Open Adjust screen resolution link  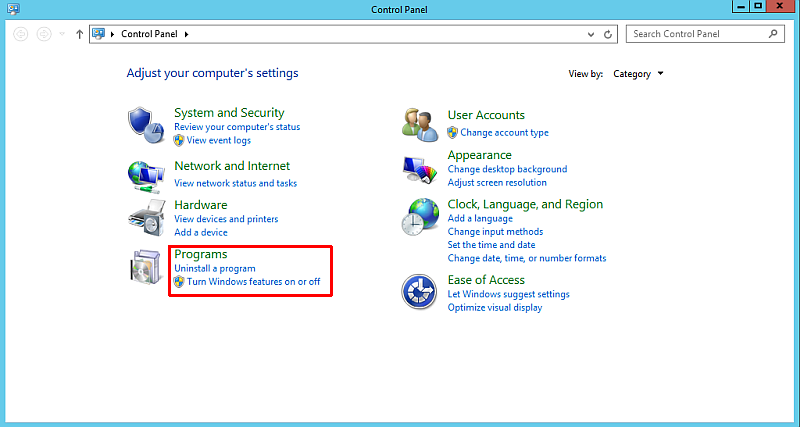(x=497, y=183)
